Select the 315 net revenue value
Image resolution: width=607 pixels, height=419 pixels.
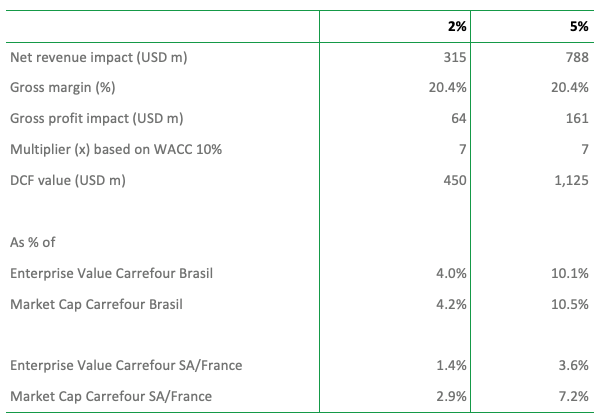[x=456, y=57]
